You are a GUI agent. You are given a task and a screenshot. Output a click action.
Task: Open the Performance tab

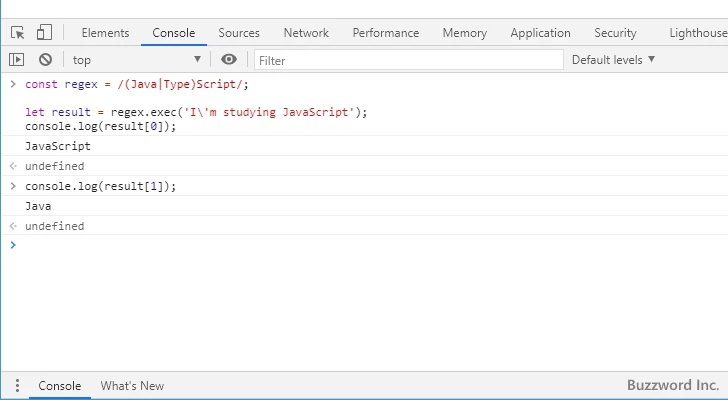pos(385,33)
